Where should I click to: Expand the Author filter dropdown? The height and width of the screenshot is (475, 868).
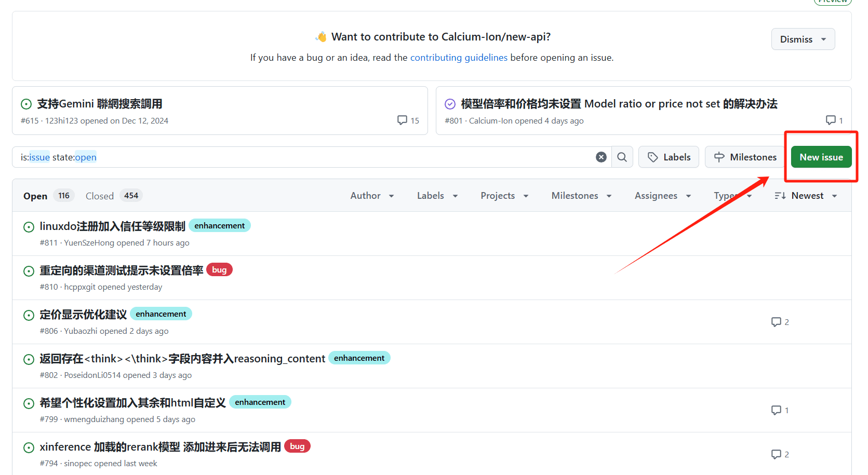point(372,196)
